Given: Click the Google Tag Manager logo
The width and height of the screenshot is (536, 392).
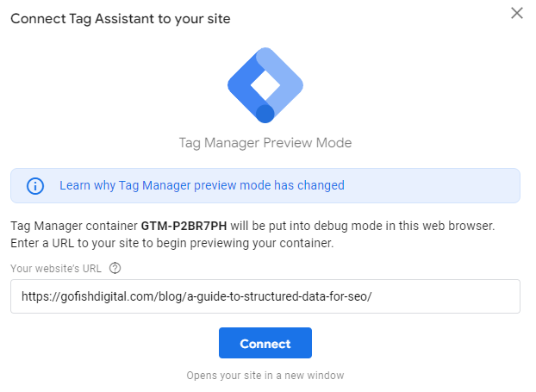Looking at the screenshot, I should point(265,85).
